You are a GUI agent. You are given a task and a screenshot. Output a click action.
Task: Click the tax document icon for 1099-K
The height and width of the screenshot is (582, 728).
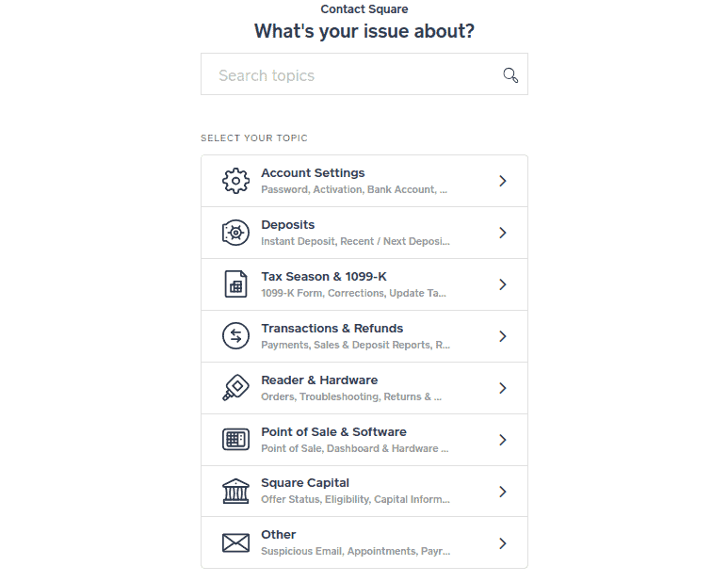point(235,284)
